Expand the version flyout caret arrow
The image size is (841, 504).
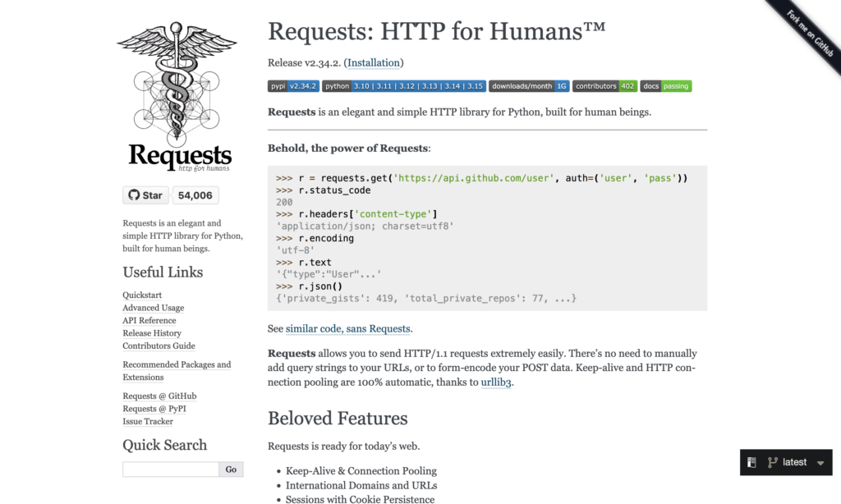click(820, 463)
